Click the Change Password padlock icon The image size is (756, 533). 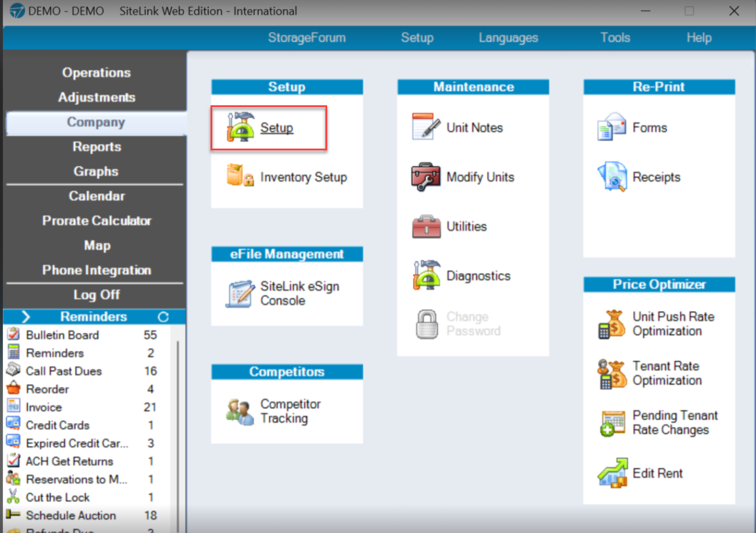[426, 324]
